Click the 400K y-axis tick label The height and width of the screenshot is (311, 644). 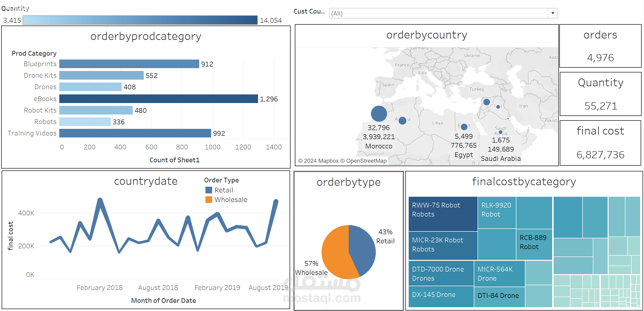[x=26, y=213]
